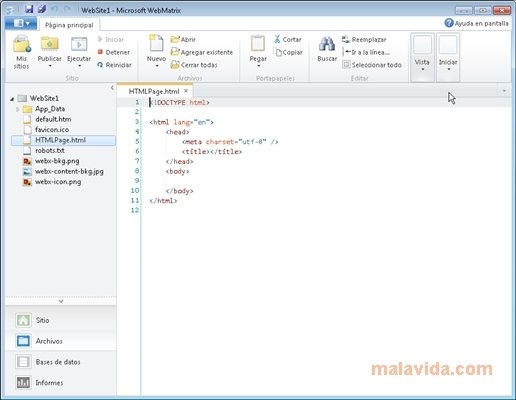Open Ayuda en pantalla help
Image resolution: width=516 pixels, height=400 pixels.
[476, 23]
